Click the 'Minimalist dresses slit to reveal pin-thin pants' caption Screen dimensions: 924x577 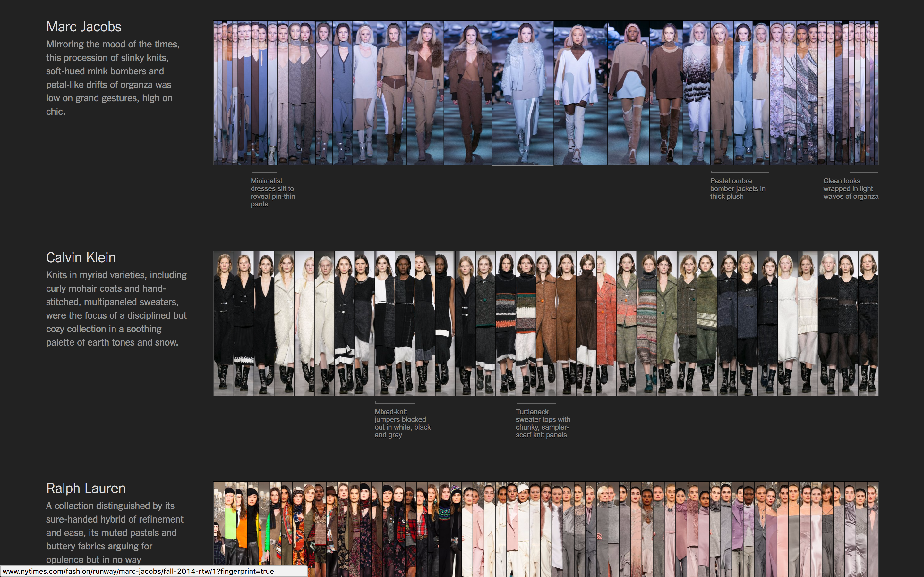(x=272, y=192)
